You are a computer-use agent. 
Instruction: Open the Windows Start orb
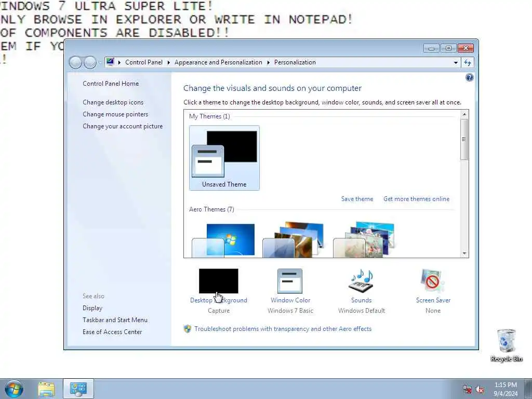click(x=14, y=389)
